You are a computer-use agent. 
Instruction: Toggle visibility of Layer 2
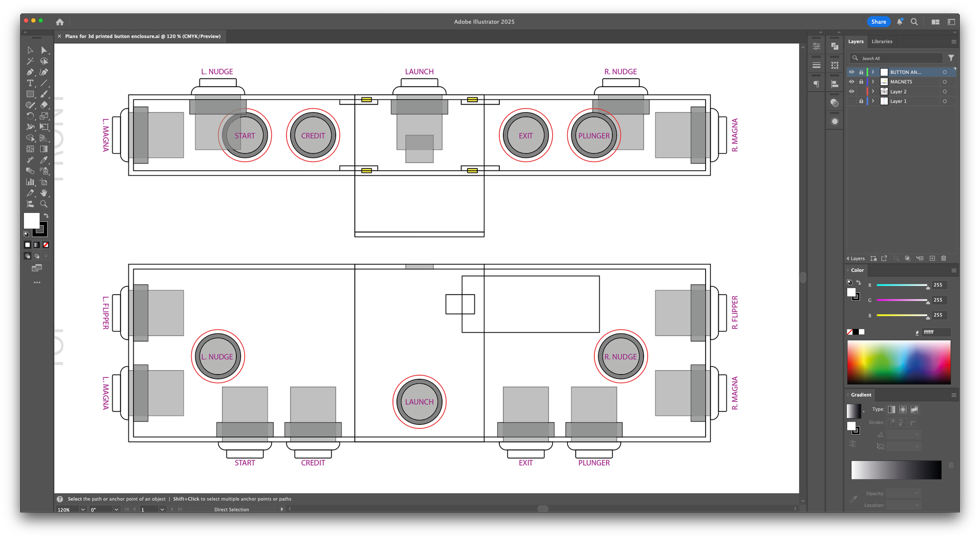click(852, 92)
